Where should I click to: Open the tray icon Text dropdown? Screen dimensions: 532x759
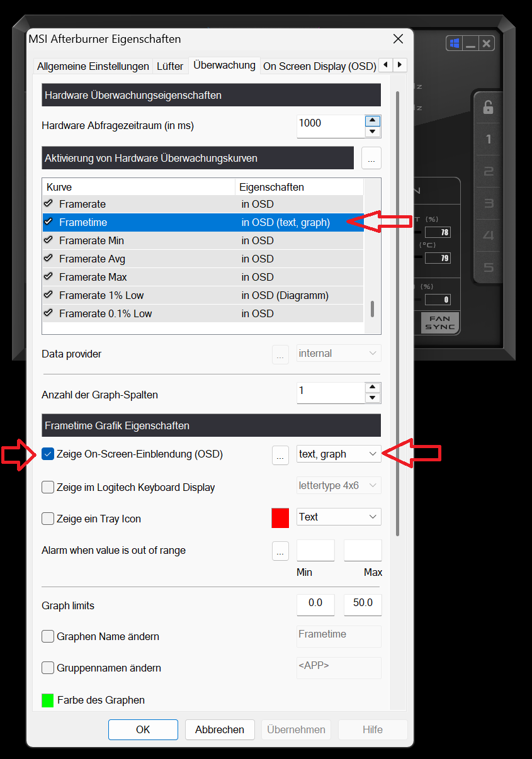(x=339, y=517)
